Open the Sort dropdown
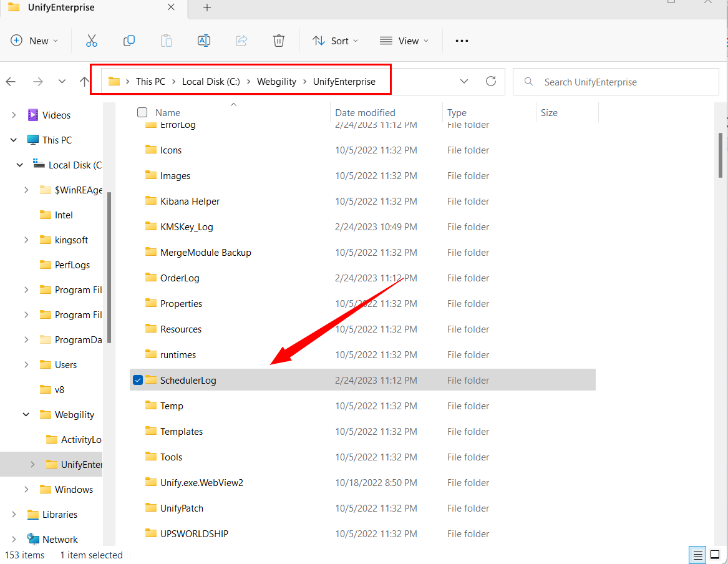 click(335, 41)
